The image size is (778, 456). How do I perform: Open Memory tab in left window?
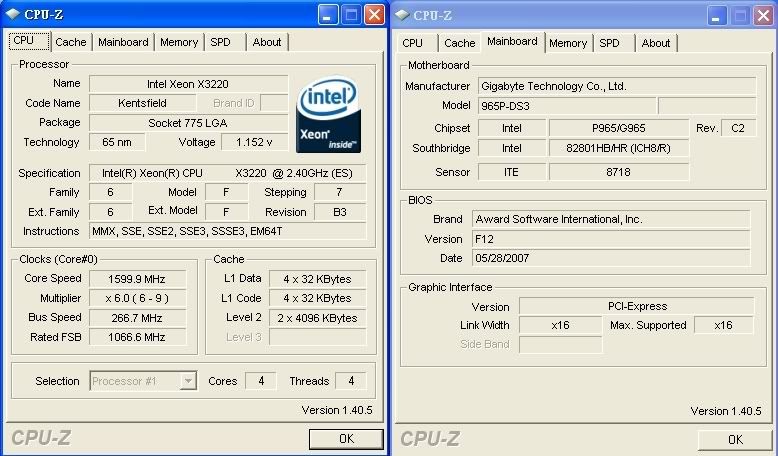point(179,42)
